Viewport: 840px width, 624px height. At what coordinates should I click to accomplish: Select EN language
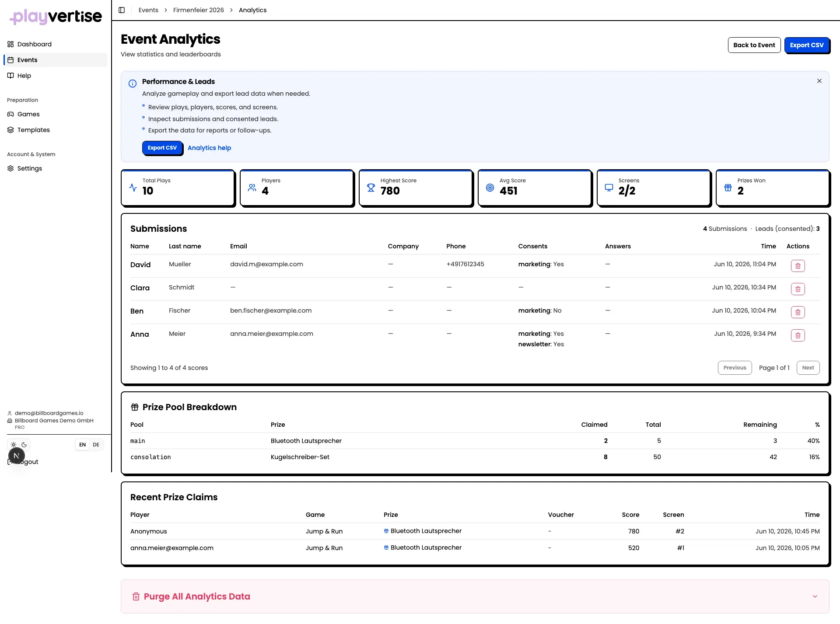click(x=82, y=445)
